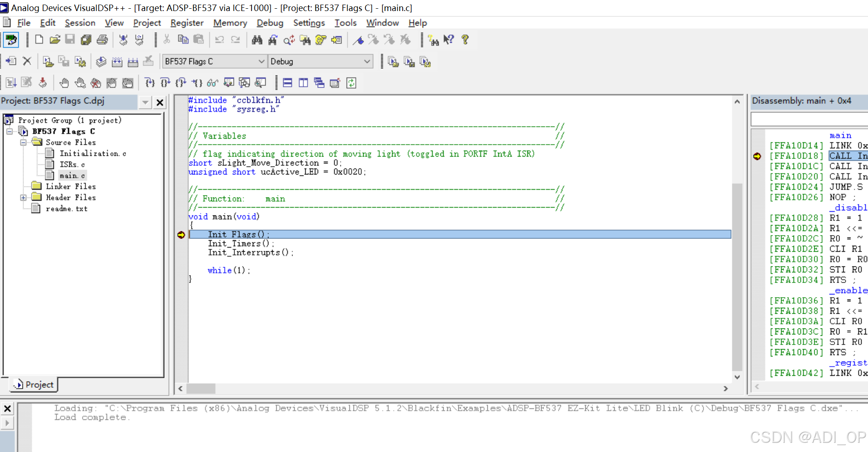The image size is (868, 452).
Task: Click the Step Into braces icon
Action: (x=150, y=83)
